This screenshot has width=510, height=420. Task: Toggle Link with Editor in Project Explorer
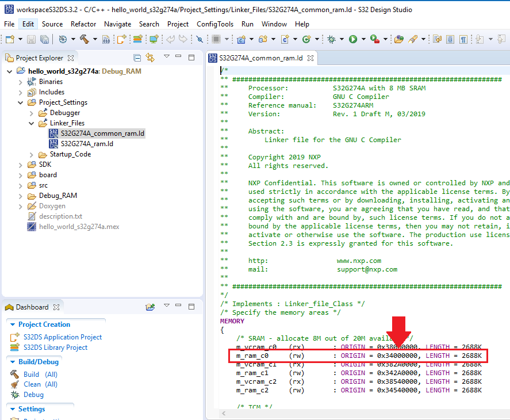[151, 58]
